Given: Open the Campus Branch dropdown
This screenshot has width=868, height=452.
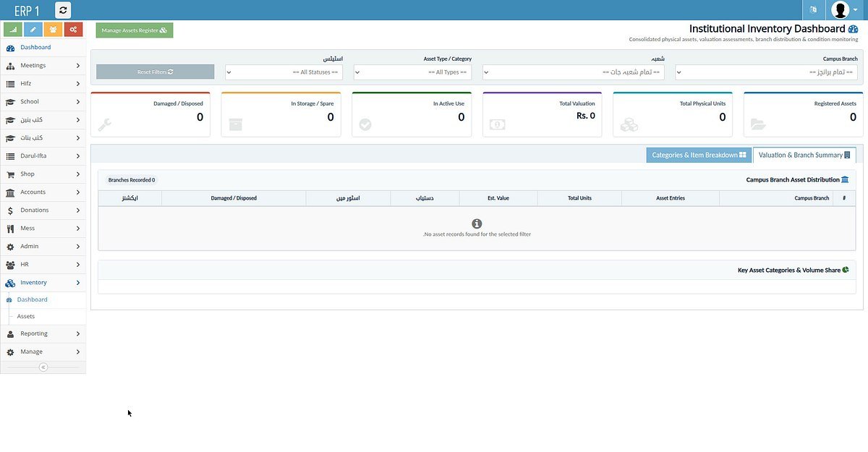Looking at the screenshot, I should click(x=767, y=72).
